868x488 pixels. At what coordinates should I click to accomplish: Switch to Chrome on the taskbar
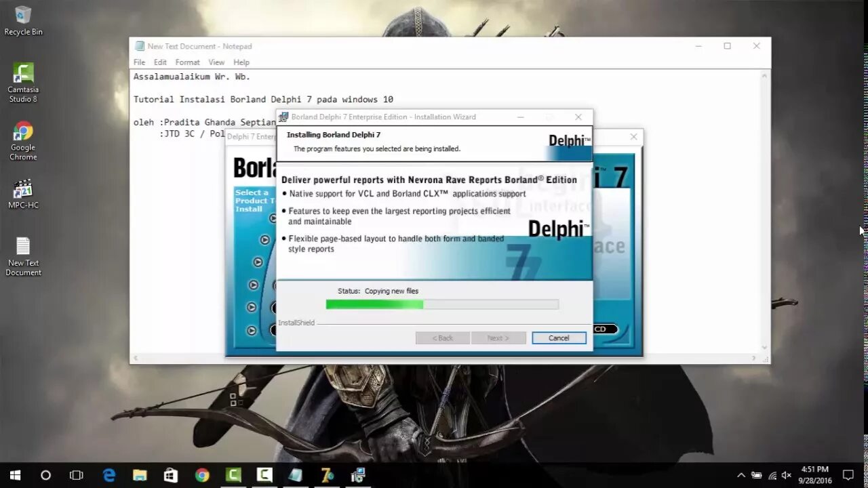click(202, 475)
